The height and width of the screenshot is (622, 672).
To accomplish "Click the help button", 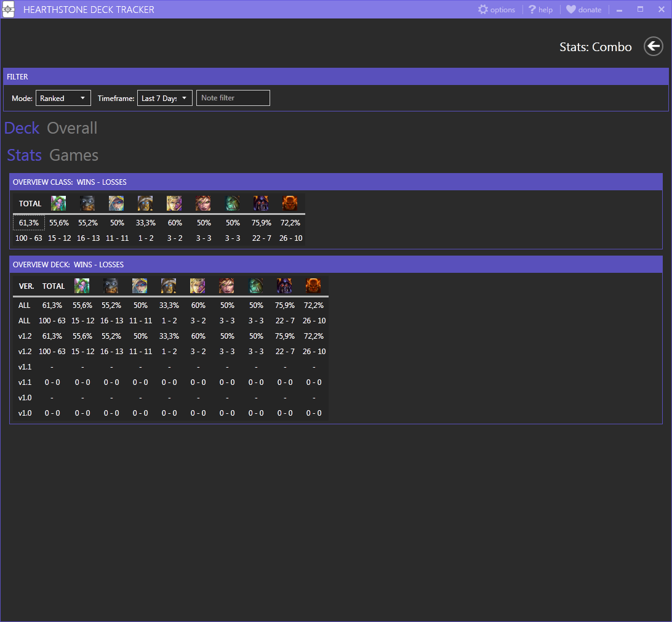I will [540, 10].
